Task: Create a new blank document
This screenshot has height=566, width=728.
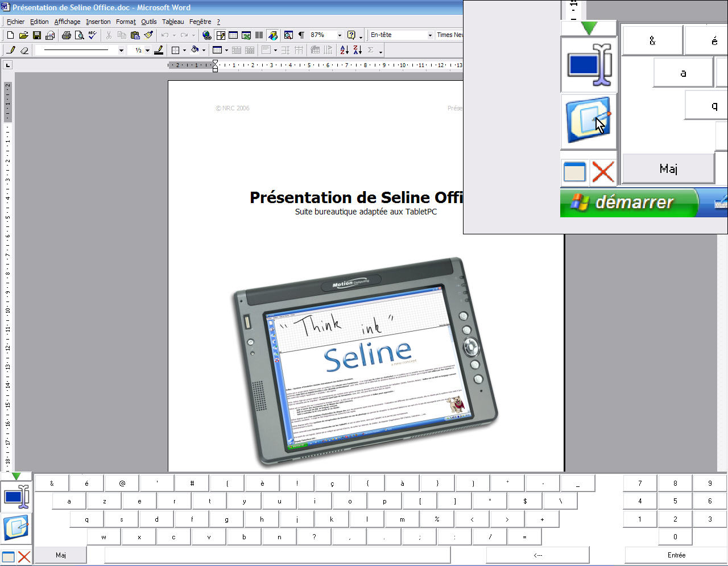Action: point(11,35)
